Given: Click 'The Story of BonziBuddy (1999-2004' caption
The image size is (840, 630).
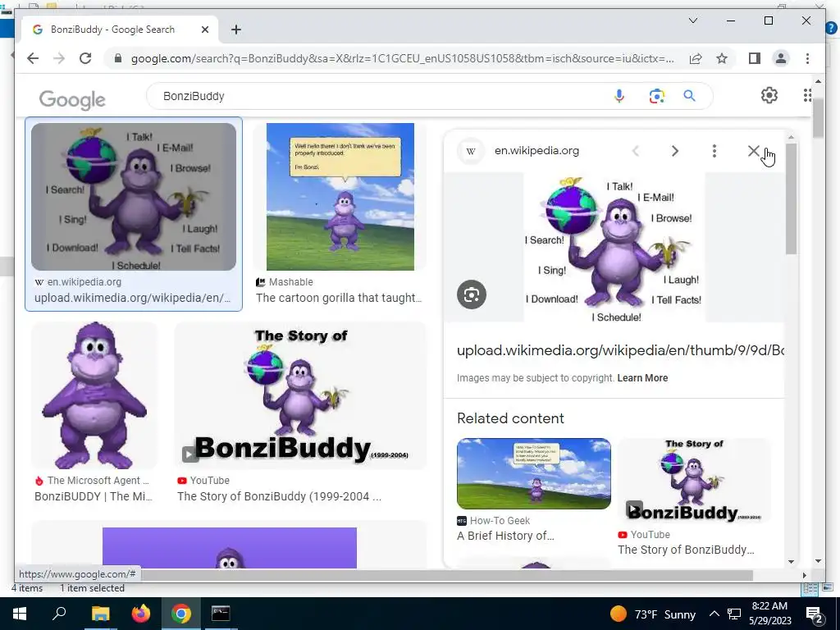Looking at the screenshot, I should tap(279, 496).
